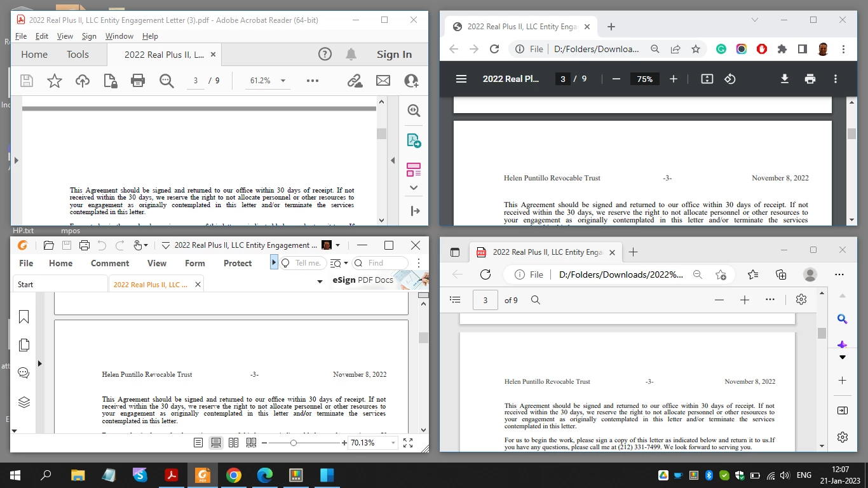This screenshot has height=488, width=868.
Task: Click zoom in plus in Chrome PDF viewer
Action: coord(674,79)
